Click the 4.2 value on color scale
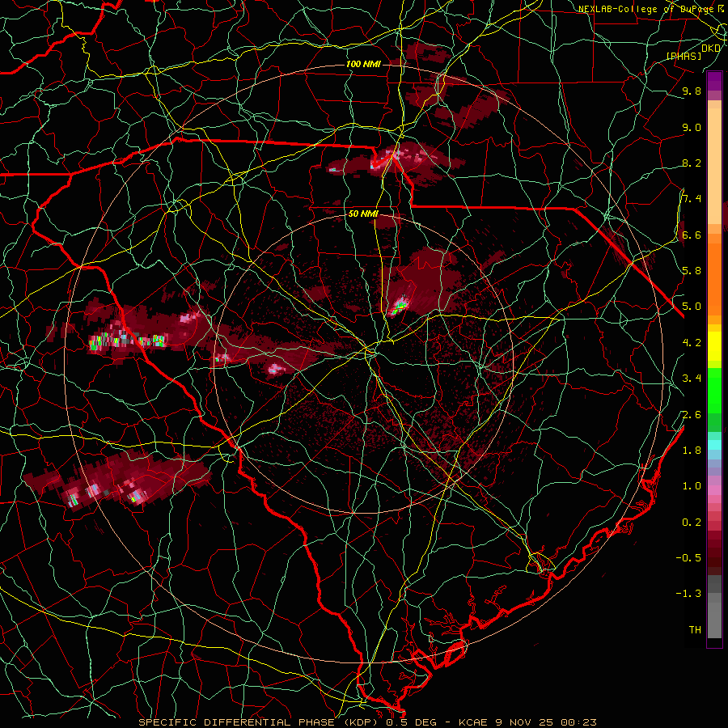This screenshot has height=728, width=728. tap(692, 343)
